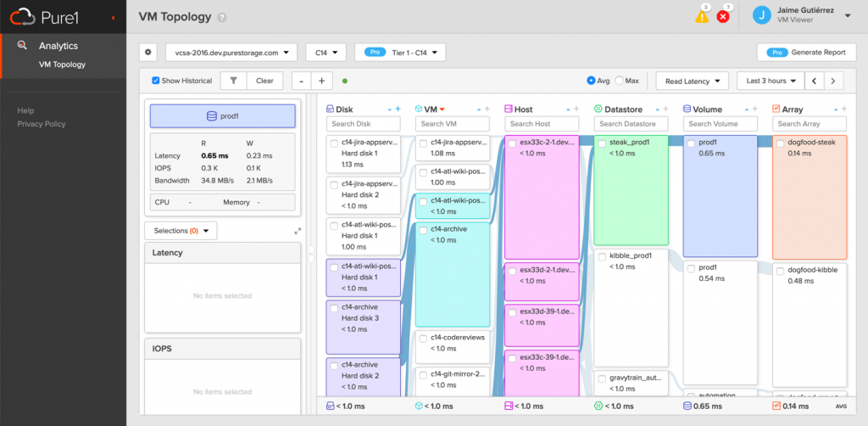Check the dogfood-kibble array checkbox
Screen dimensions: 868x426
tap(780, 271)
